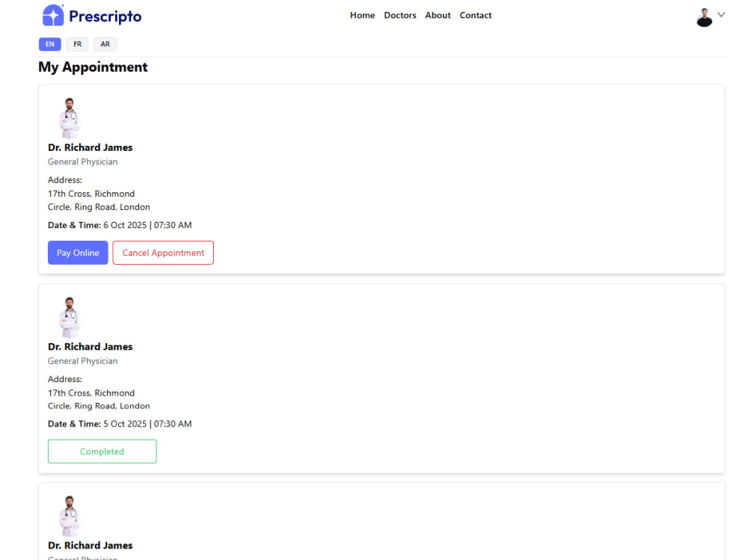Open the user profile avatar
This screenshot has height=560, width=748.
pos(704,17)
